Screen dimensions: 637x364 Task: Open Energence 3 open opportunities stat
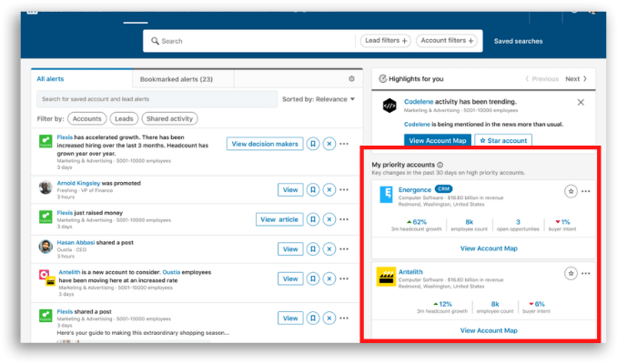[x=518, y=225]
